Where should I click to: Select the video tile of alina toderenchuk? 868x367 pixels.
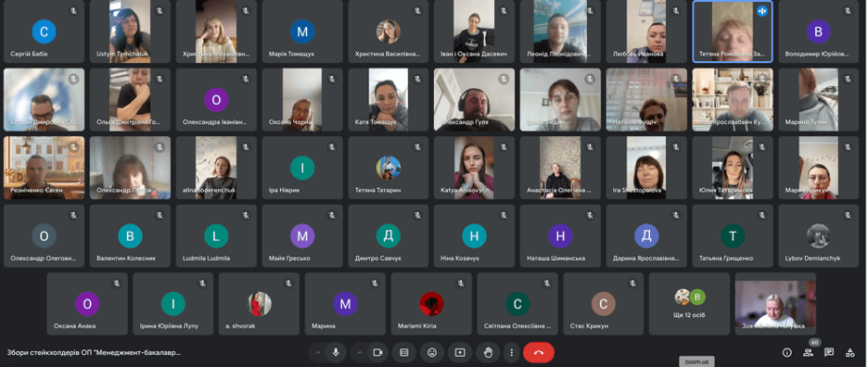pos(216,168)
